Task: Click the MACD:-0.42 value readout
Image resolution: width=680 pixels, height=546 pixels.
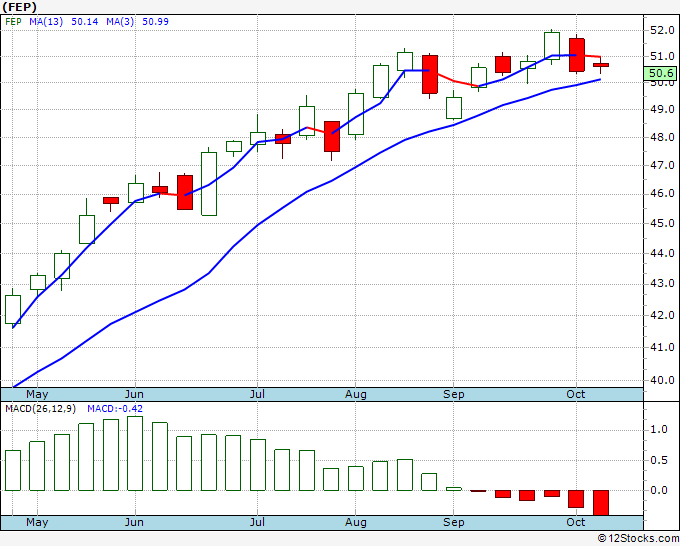Action: click(x=115, y=409)
